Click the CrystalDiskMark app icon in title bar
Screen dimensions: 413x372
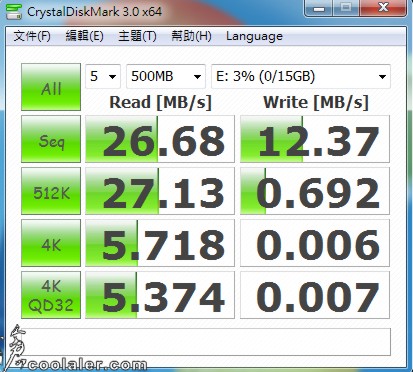pyautogui.click(x=14, y=12)
